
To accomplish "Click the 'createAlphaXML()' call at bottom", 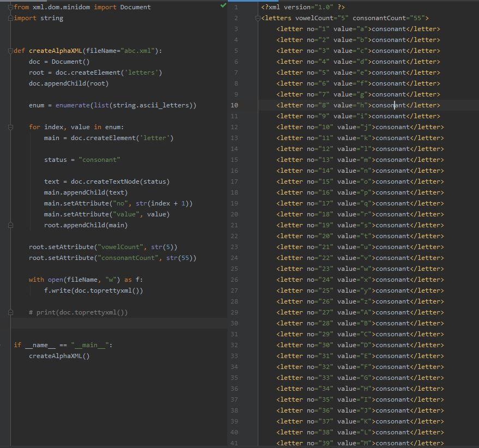I will pyautogui.click(x=59, y=356).
